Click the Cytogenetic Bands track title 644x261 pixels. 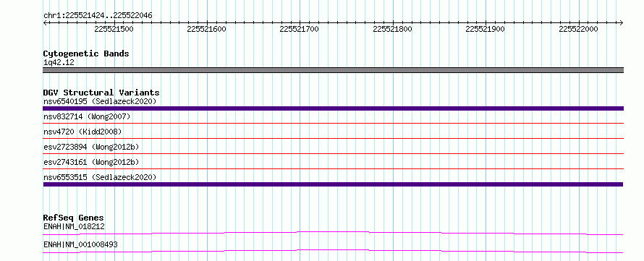tap(86, 54)
